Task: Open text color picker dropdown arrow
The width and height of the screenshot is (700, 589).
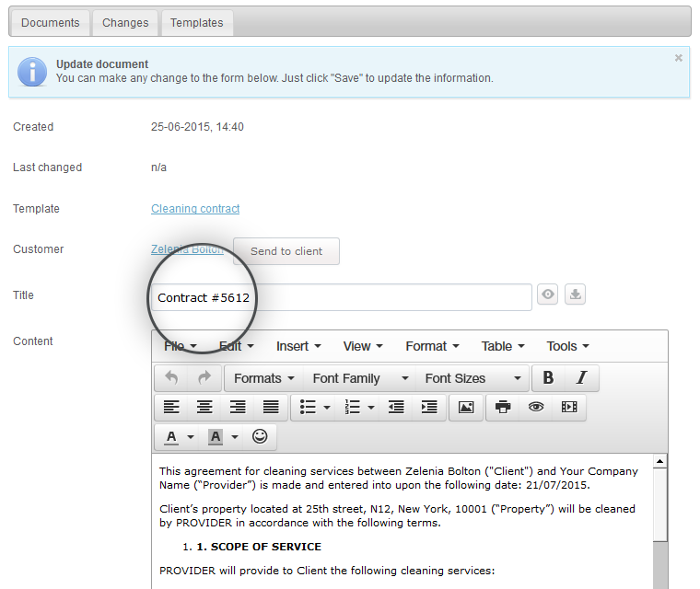Action: (191, 437)
